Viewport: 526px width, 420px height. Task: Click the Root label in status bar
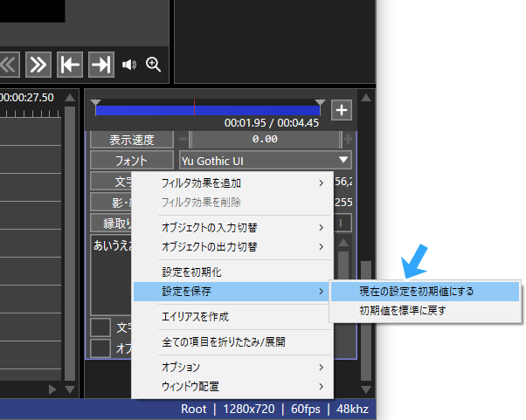(194, 410)
